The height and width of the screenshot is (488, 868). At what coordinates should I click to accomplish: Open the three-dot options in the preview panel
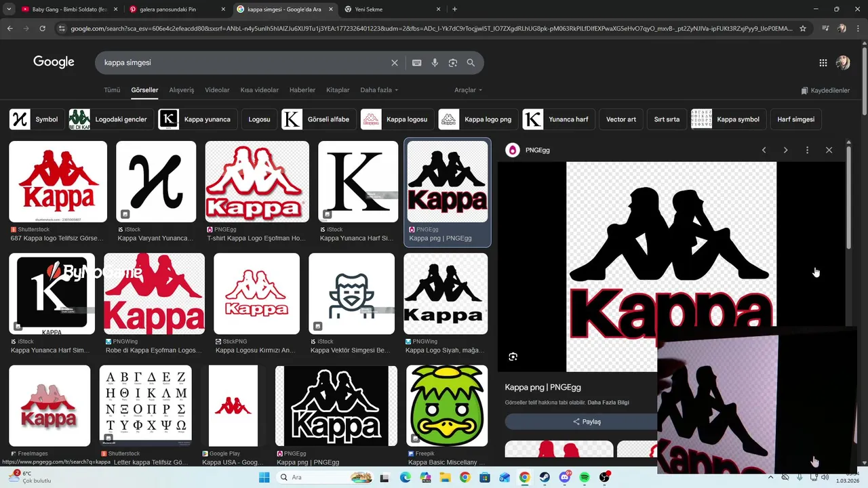807,150
